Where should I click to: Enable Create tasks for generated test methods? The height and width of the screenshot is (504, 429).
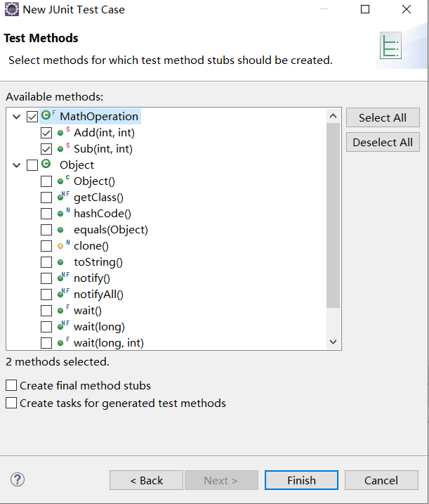[11, 403]
